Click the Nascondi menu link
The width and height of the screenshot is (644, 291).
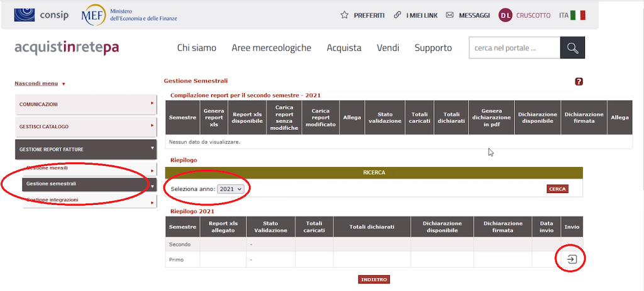(x=36, y=83)
